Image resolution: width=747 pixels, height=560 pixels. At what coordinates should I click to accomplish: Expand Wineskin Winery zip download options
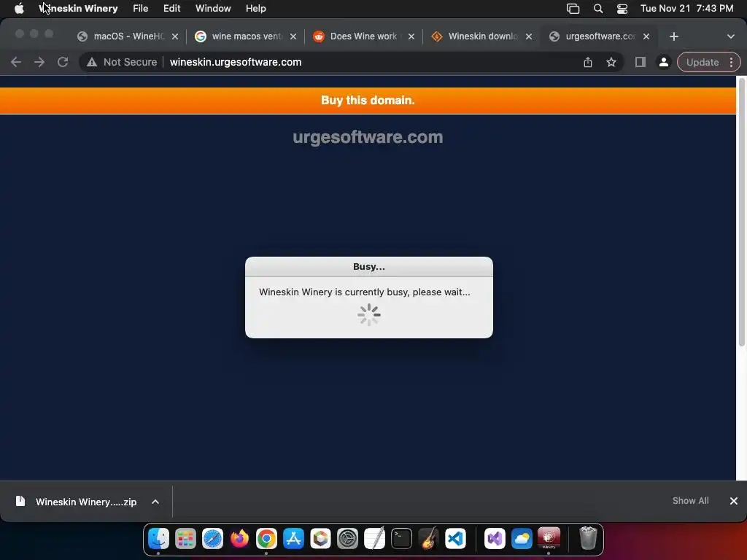coord(155,502)
